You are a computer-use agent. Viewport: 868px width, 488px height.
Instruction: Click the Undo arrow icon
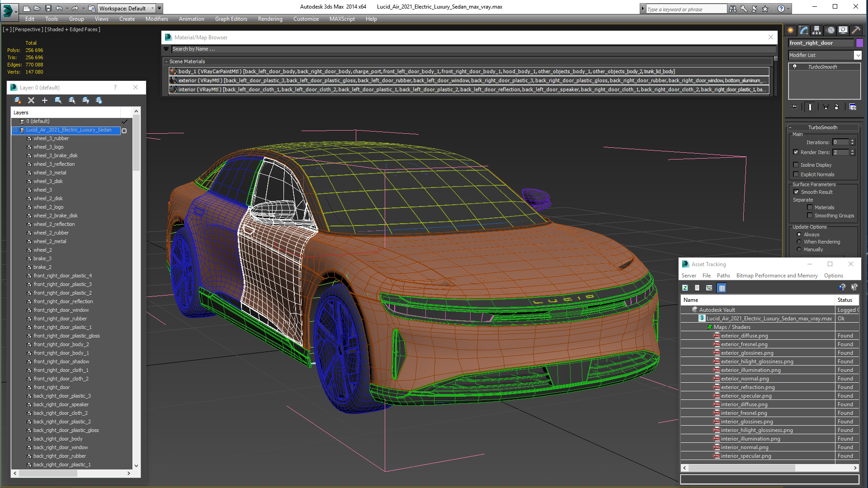[x=59, y=8]
